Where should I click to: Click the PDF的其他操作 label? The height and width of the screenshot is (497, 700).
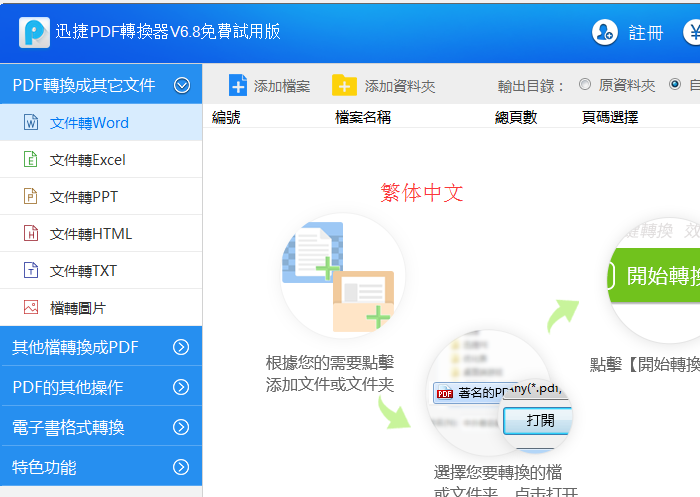click(x=67, y=387)
